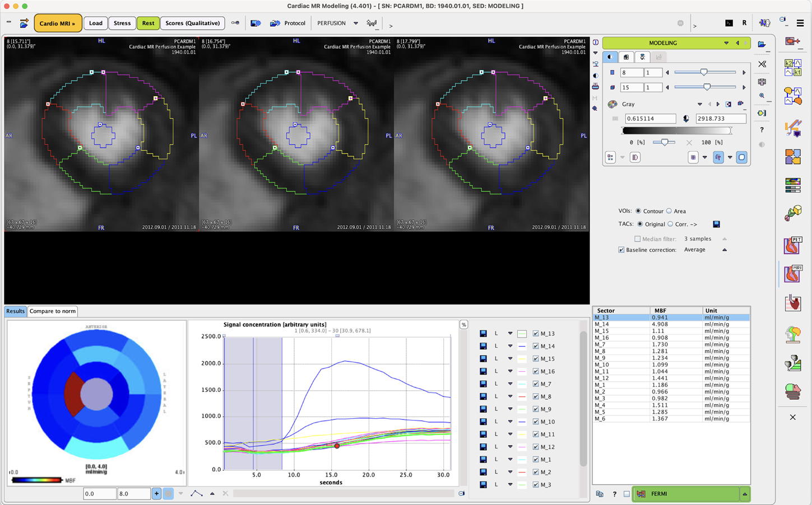The image size is (812, 505).
Task: Open the color palette icon next to Gray
Action: pos(613,104)
